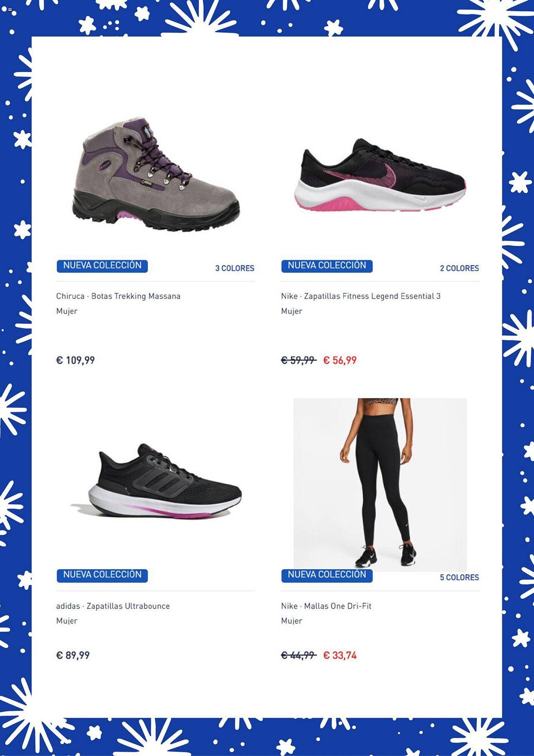Open Chiruca Botas Trekking Massana product title
This screenshot has width=534, height=756.
click(x=118, y=296)
